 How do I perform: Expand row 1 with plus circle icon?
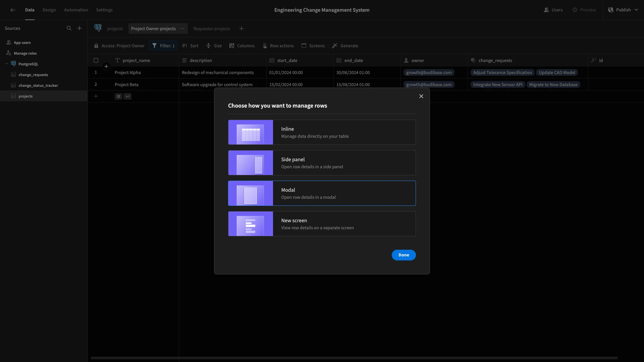click(x=106, y=66)
